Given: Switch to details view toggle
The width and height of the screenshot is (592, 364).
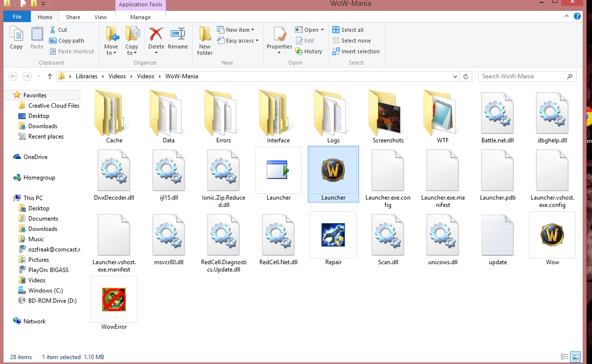Looking at the screenshot, I should point(565,357).
